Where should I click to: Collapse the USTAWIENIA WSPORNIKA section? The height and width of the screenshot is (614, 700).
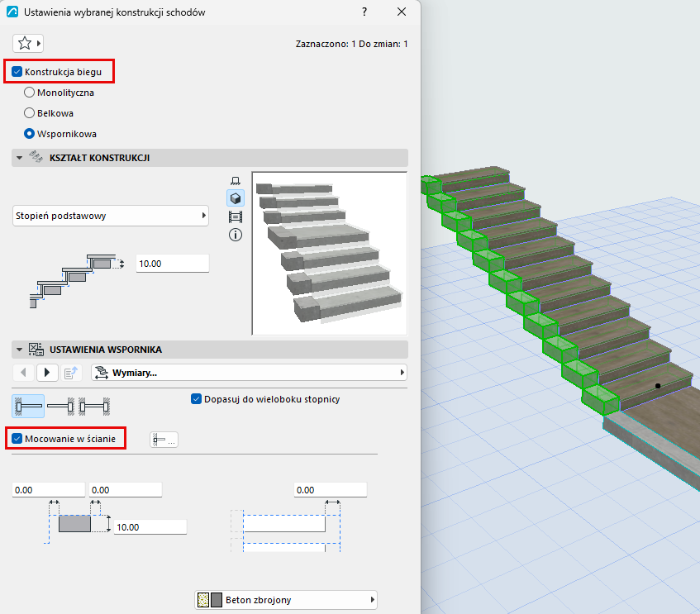point(19,350)
